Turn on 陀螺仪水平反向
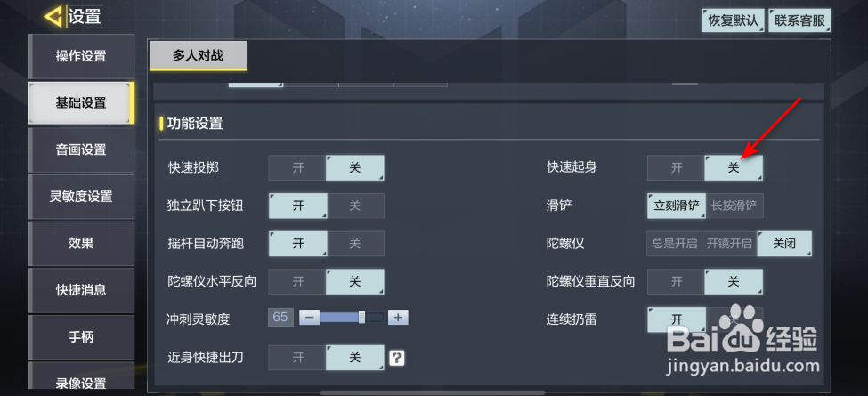 [x=298, y=281]
